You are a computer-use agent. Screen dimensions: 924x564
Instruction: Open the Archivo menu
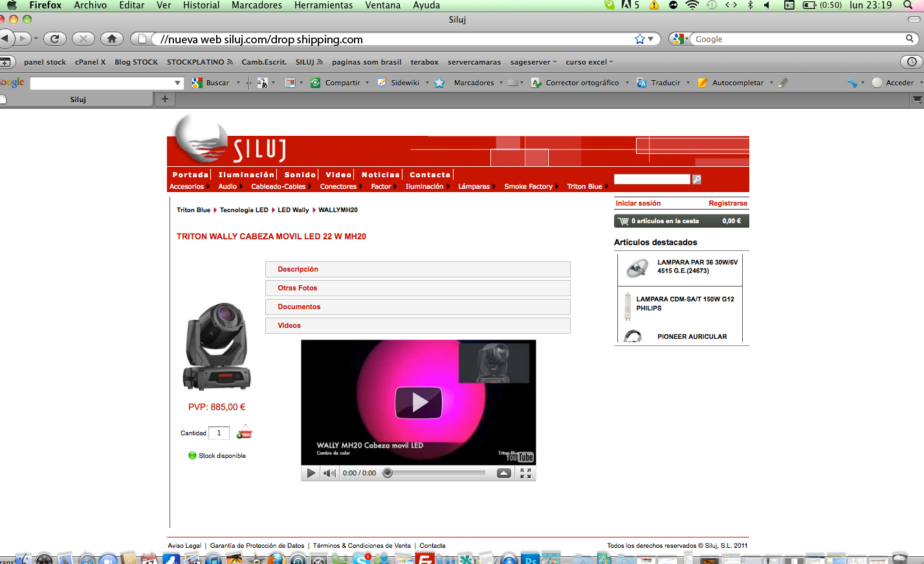click(x=91, y=5)
